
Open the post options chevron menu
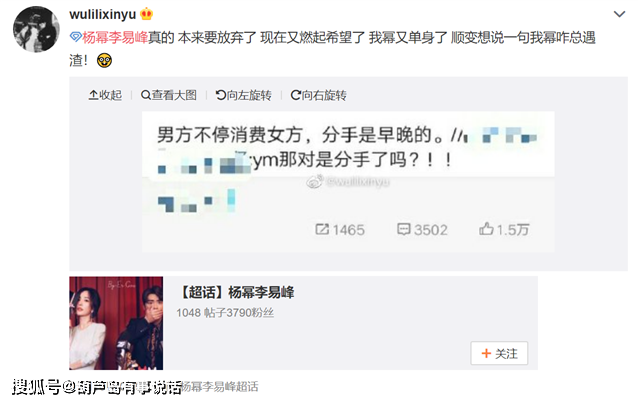619,14
